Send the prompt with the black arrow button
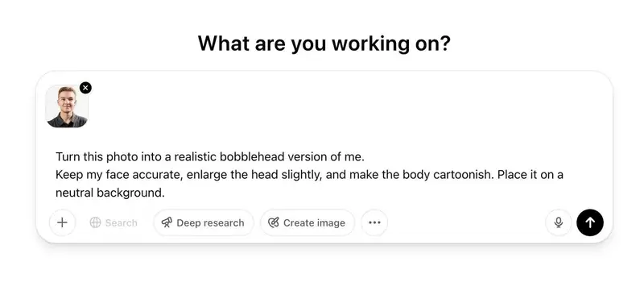This screenshot has height=299, width=644. [590, 222]
